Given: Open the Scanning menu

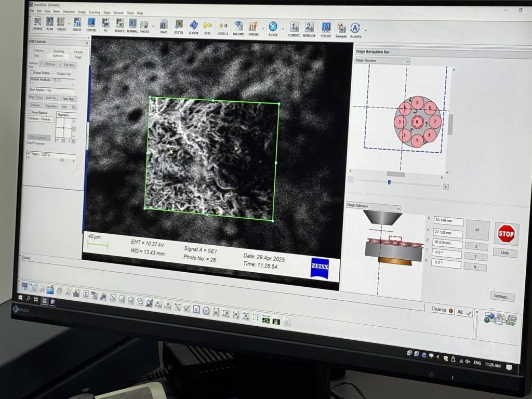Looking at the screenshot, I should point(95,12).
